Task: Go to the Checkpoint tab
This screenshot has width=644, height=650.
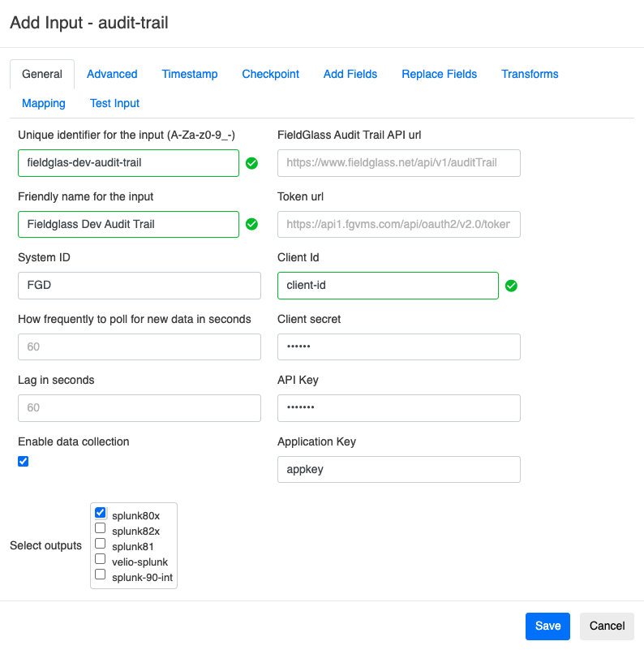Action: coord(271,74)
